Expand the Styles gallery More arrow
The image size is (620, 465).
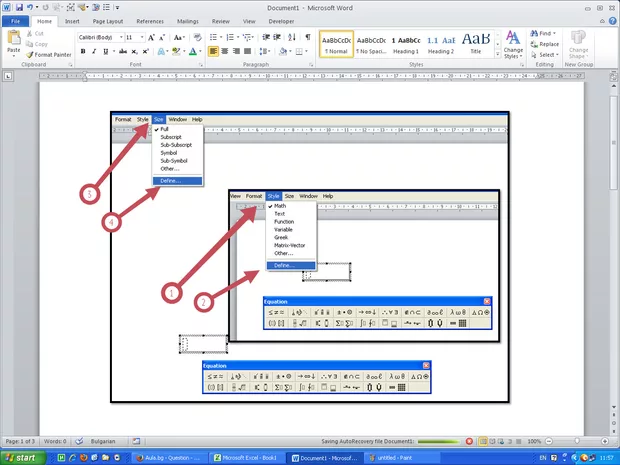click(498, 55)
